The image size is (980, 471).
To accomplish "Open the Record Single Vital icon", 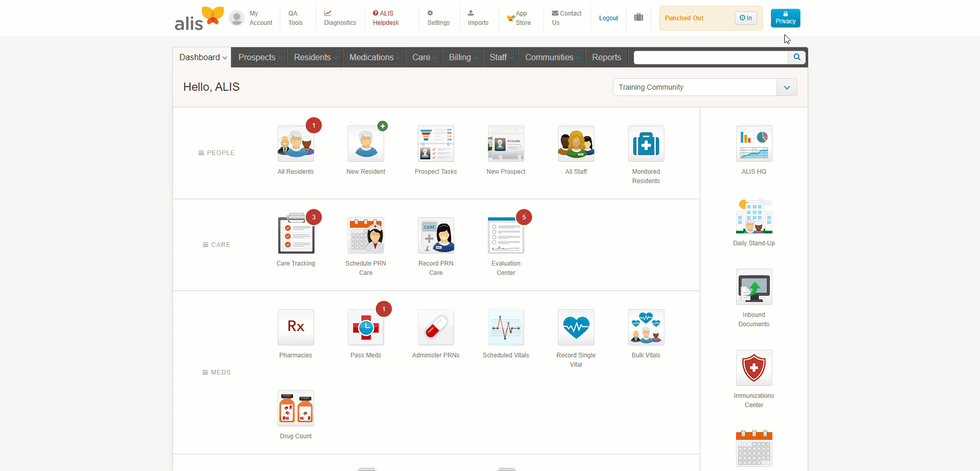I will coord(576,327).
